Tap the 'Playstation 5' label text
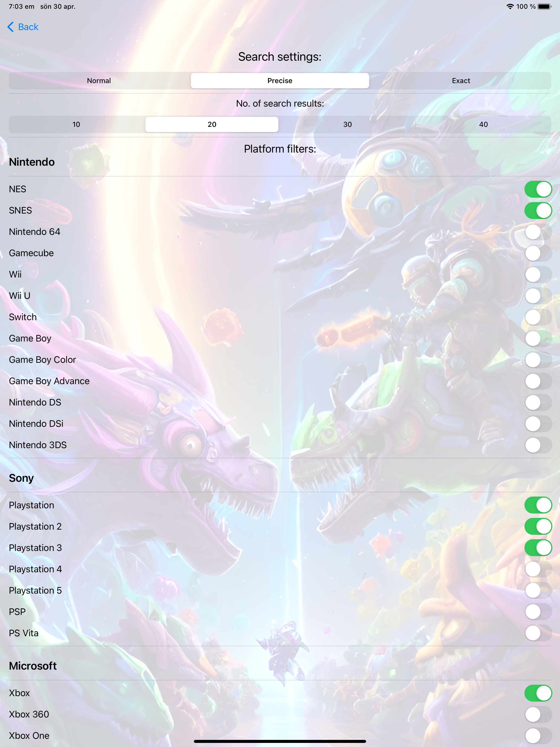This screenshot has height=747, width=560. pyautogui.click(x=36, y=591)
